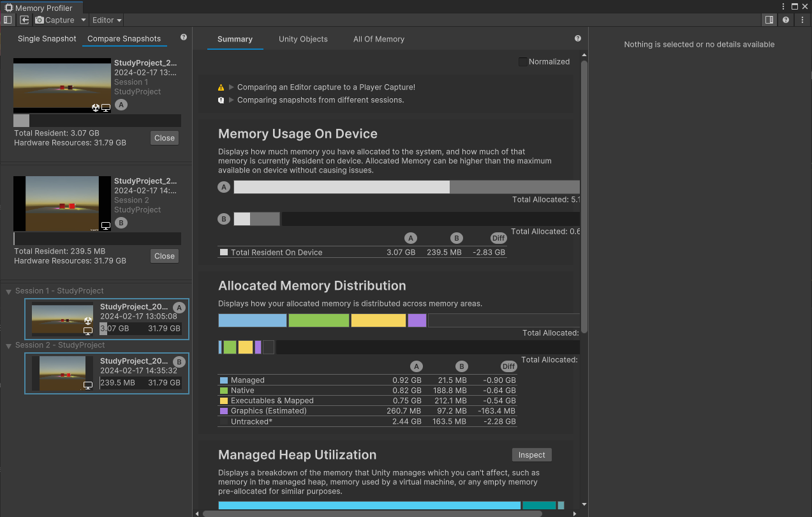The width and height of the screenshot is (812, 517).
Task: Close the loaded snapshot A
Action: click(165, 138)
